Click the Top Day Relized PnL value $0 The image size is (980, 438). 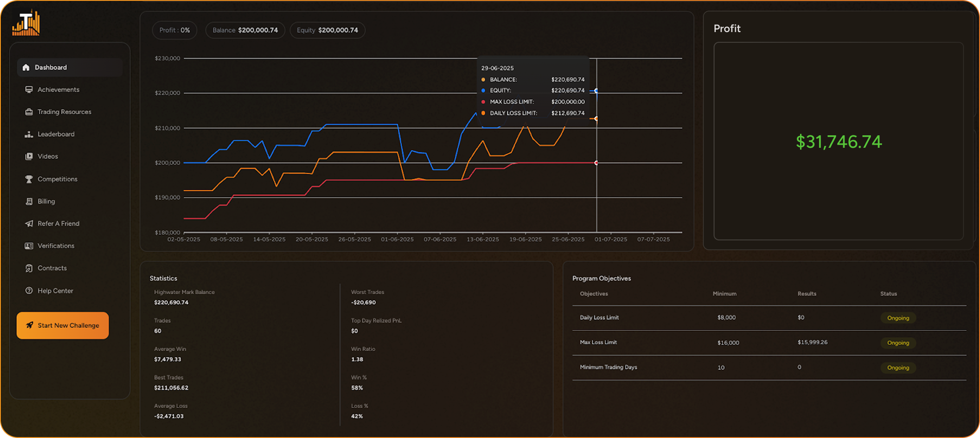355,331
